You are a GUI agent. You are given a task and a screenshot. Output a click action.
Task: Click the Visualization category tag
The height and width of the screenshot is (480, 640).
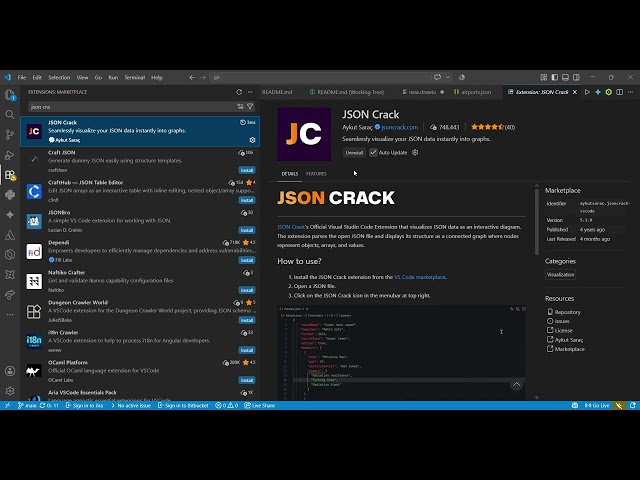click(x=560, y=275)
